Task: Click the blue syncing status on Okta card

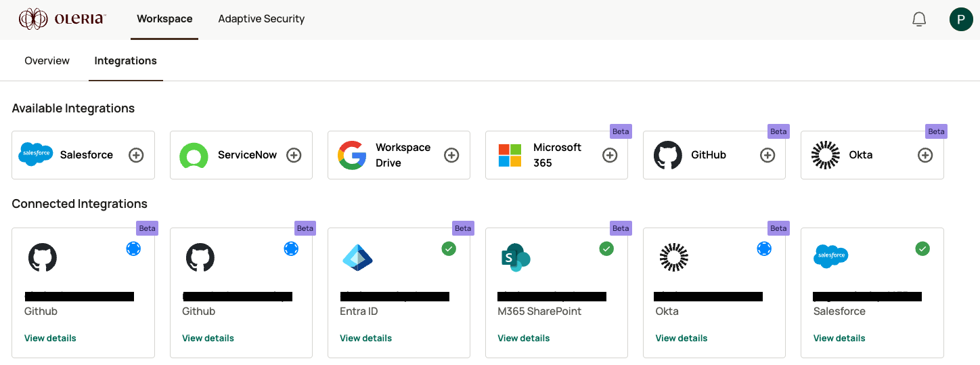Action: [764, 249]
